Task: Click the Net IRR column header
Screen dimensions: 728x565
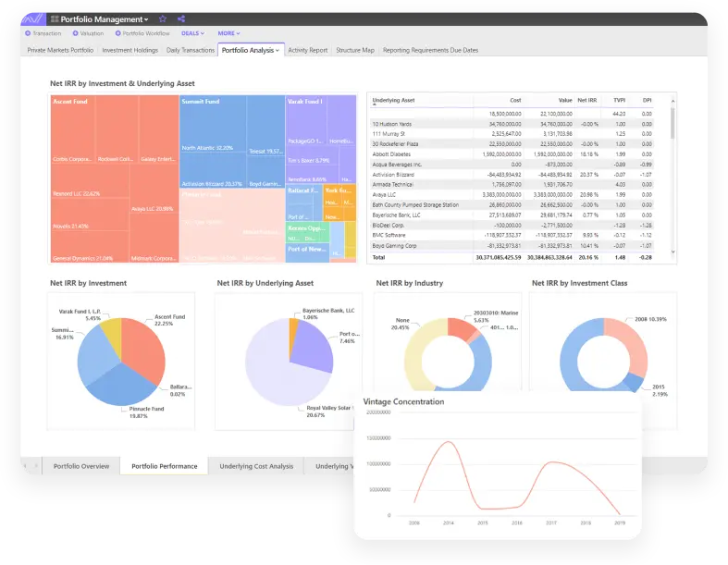Action: (x=586, y=100)
